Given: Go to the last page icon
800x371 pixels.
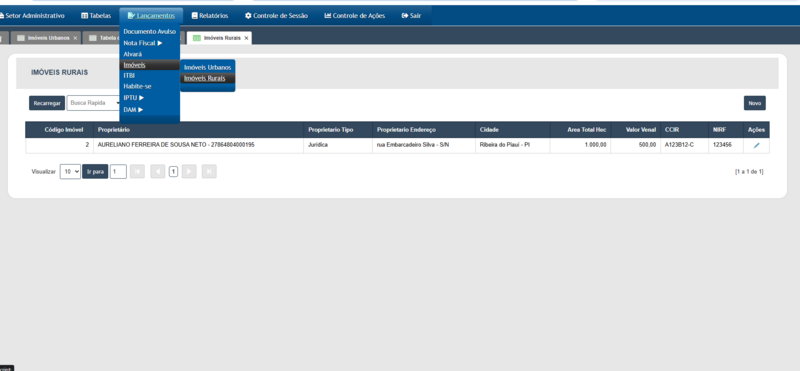Looking at the screenshot, I should coord(209,172).
